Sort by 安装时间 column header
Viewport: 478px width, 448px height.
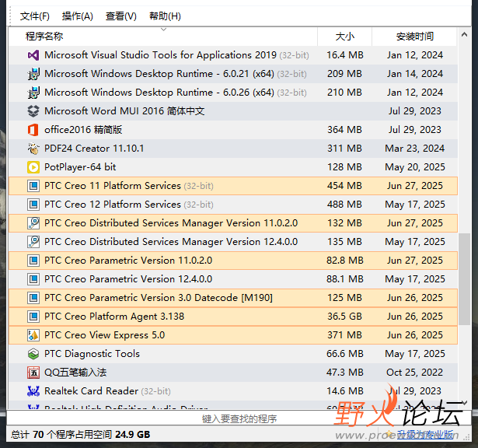pos(414,37)
